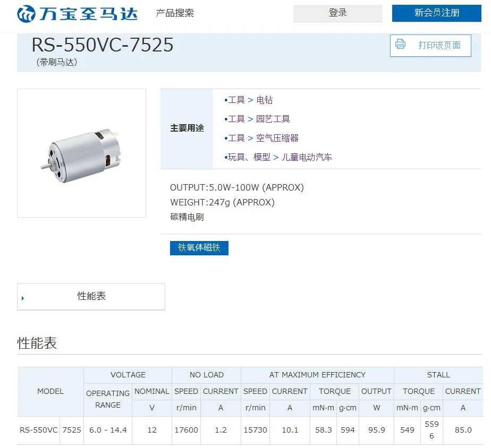Click the 万宝至马达 brand name text

(89, 14)
